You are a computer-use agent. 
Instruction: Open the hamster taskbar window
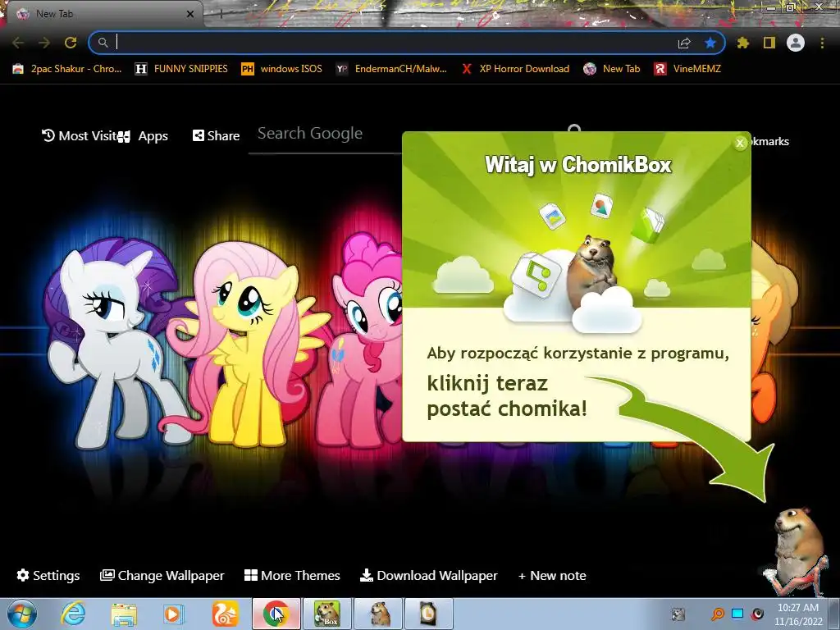378,614
